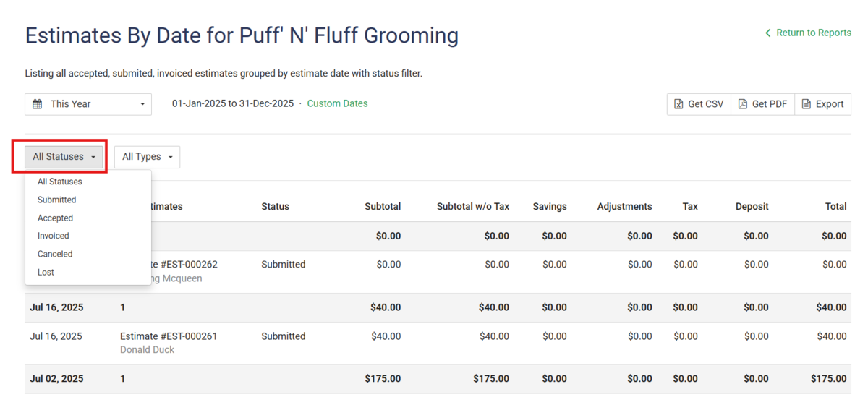This screenshot has width=868, height=397.
Task: Choose Accepted in the status list
Action: click(55, 218)
